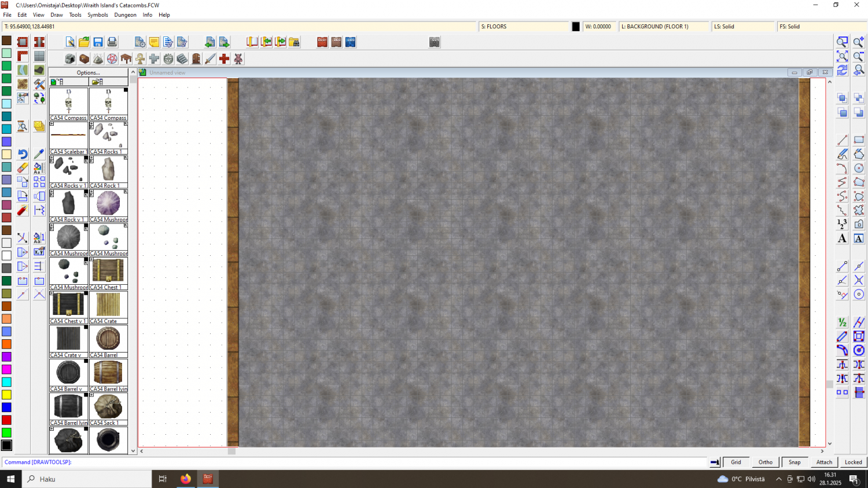Screen dimensions: 868x488
Task: Open the stairs symbol catalog icon
Action: 182,59
